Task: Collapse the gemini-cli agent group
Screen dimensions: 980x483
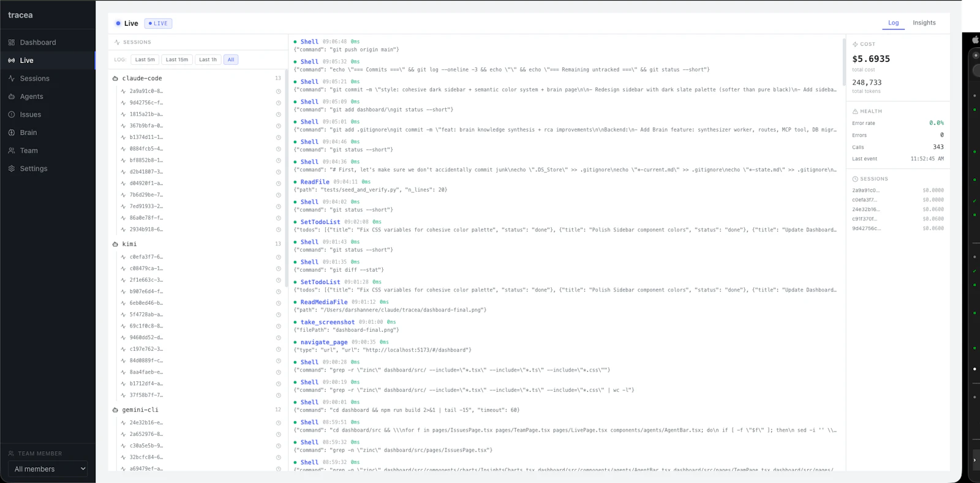Action: tap(197, 410)
